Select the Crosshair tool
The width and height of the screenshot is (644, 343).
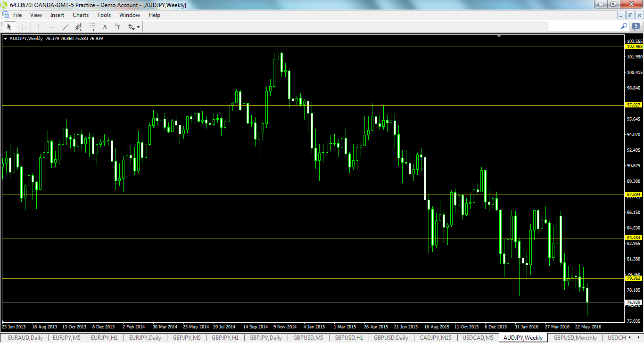pyautogui.click(x=23, y=27)
